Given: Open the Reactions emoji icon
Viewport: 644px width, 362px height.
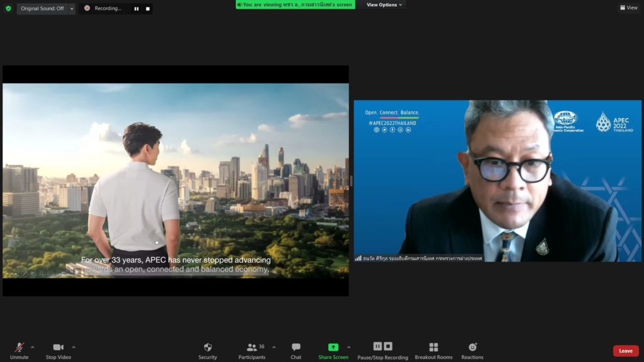Looking at the screenshot, I should pos(472,348).
